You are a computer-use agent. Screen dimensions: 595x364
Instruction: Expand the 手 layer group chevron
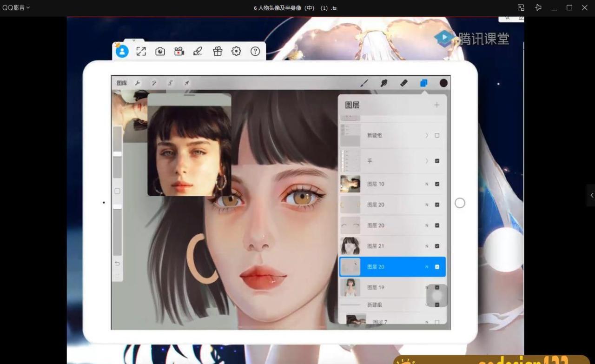[x=427, y=161]
